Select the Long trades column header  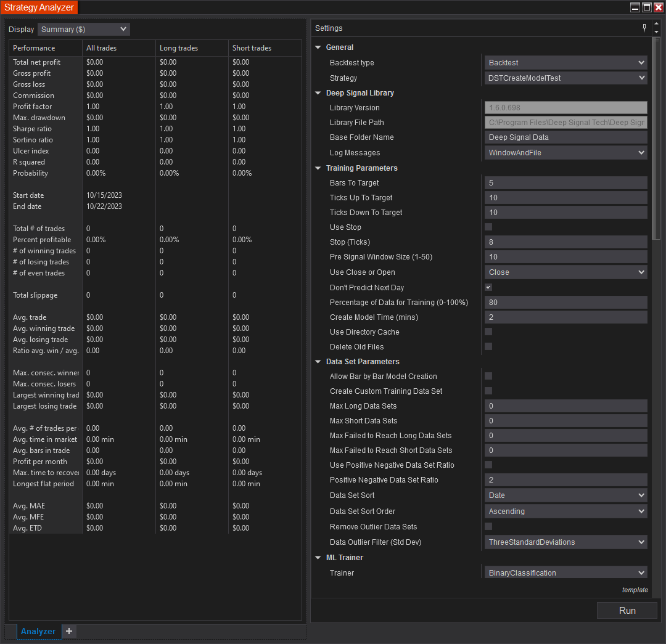(192, 48)
